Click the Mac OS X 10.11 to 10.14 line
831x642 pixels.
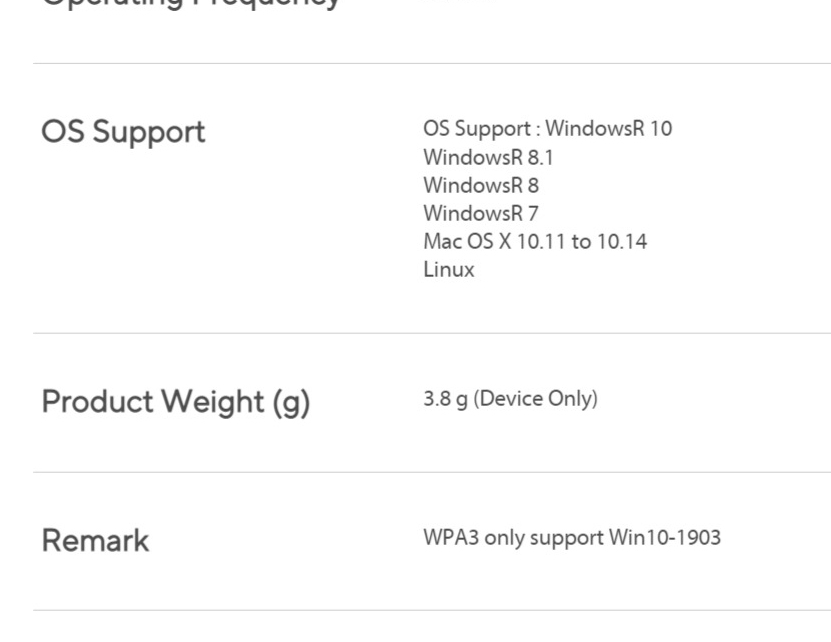535,242
